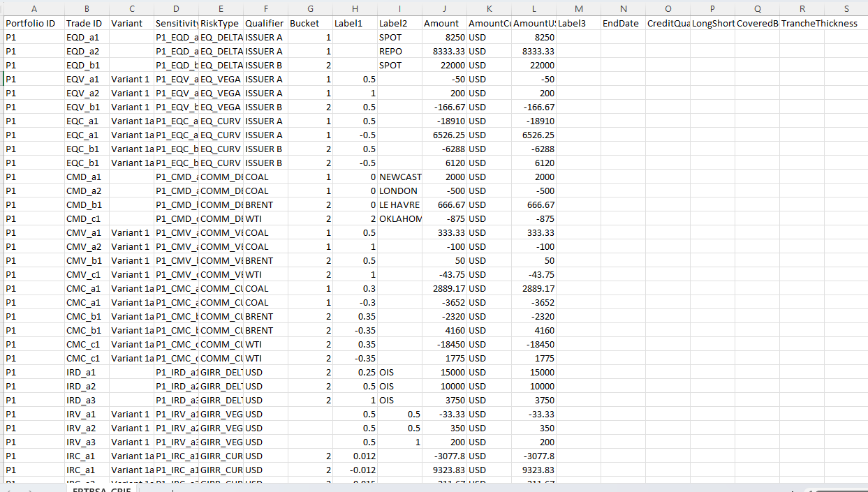Select column A header

point(34,8)
